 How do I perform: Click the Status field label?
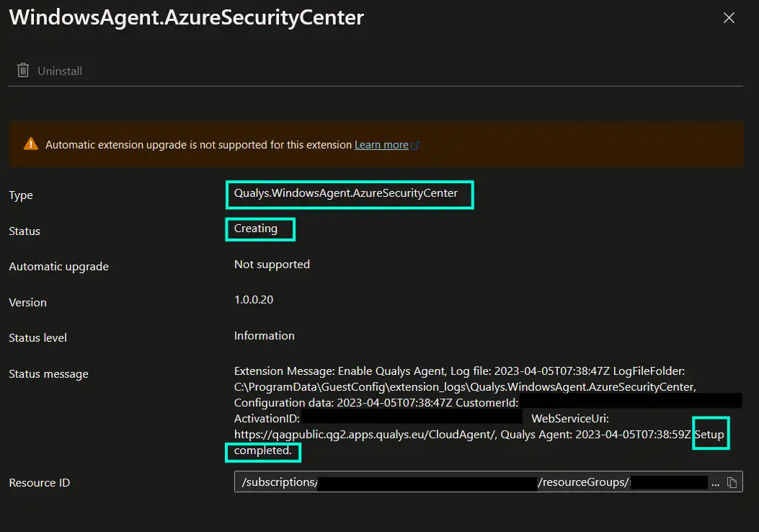[x=25, y=231]
